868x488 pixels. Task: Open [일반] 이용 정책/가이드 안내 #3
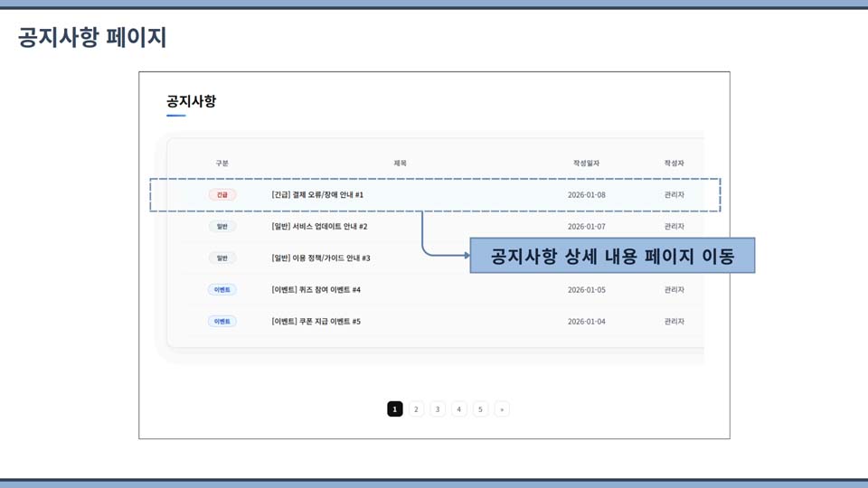click(321, 258)
